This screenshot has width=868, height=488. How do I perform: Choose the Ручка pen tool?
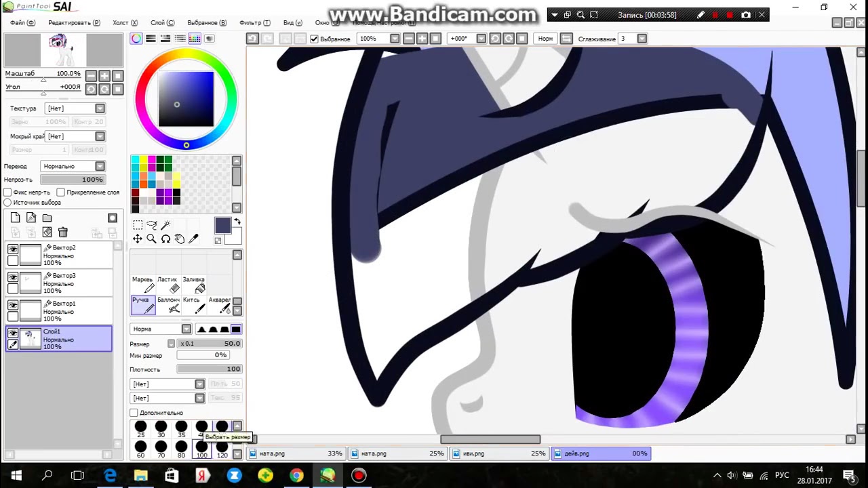click(x=143, y=305)
